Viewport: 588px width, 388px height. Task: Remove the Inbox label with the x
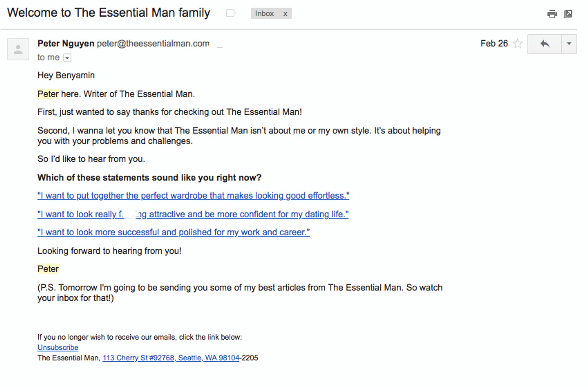point(285,13)
